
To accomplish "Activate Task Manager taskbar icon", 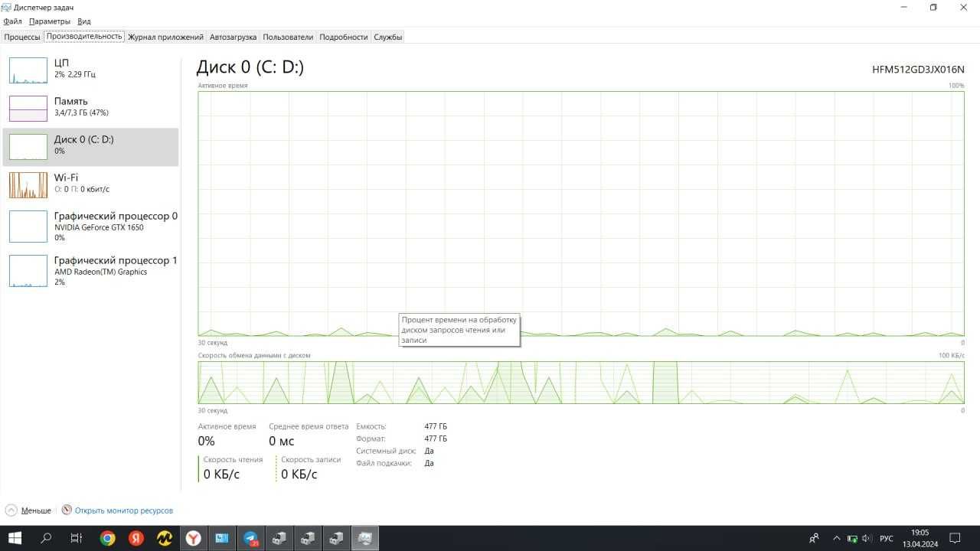I will 365,538.
